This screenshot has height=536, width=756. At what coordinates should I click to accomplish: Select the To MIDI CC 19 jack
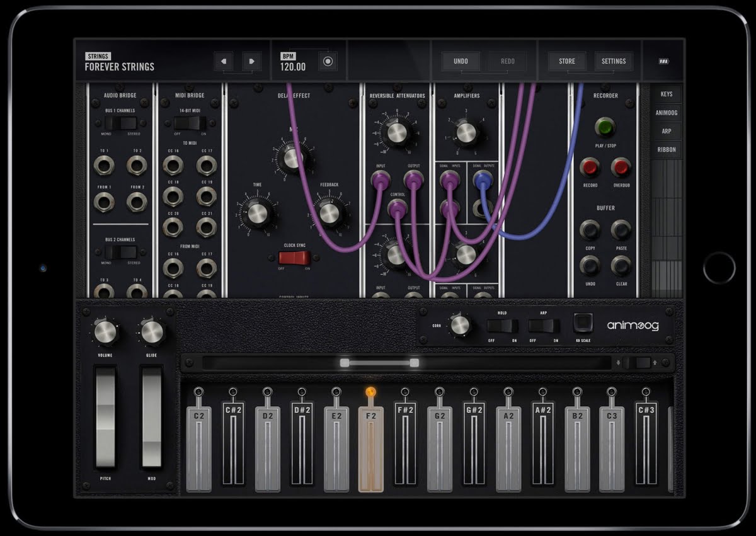click(206, 197)
